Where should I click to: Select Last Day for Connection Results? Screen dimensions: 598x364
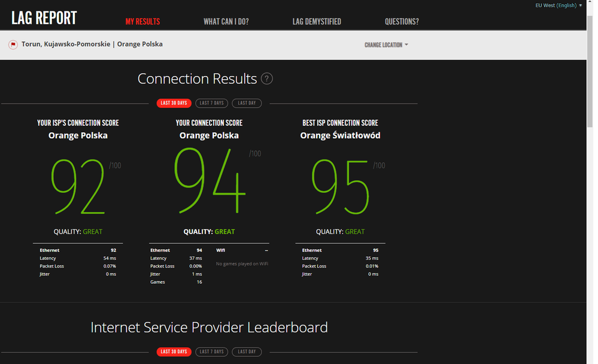pos(247,103)
